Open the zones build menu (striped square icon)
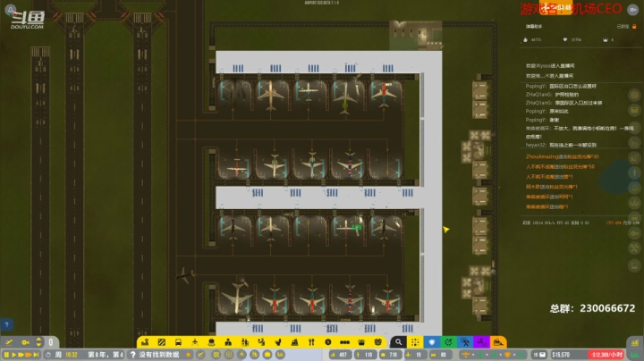 click(x=162, y=342)
